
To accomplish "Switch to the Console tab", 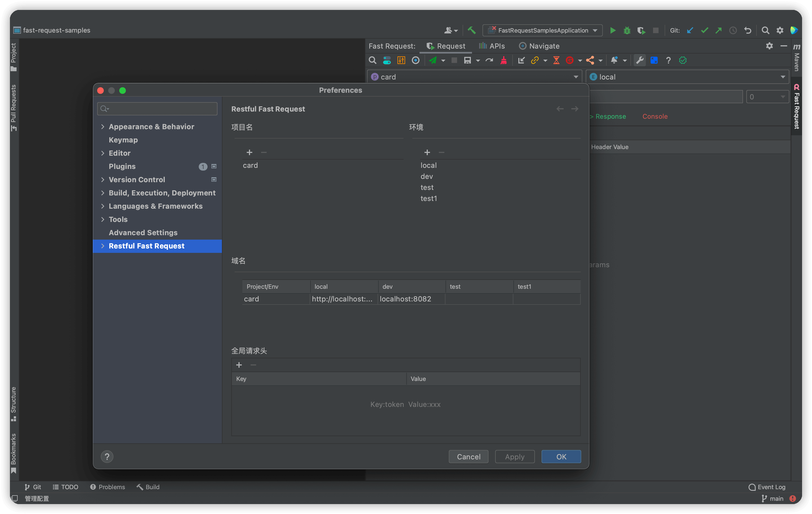I will coord(654,116).
